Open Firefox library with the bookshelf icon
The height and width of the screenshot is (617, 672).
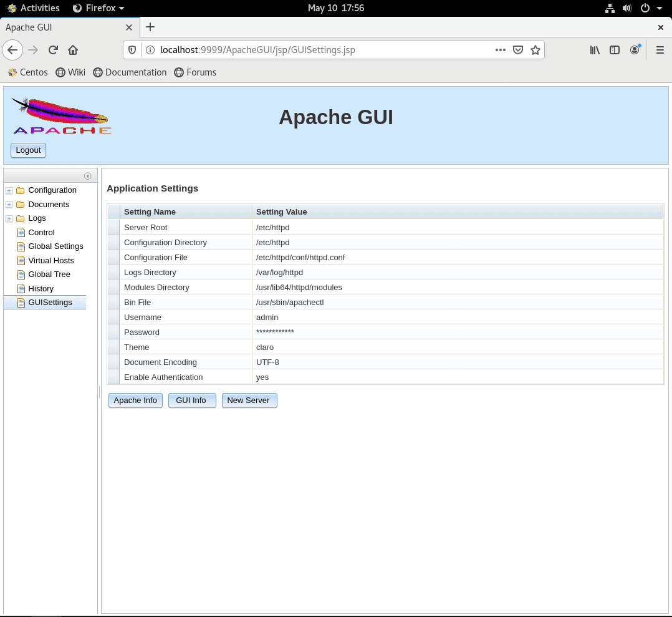coord(594,50)
